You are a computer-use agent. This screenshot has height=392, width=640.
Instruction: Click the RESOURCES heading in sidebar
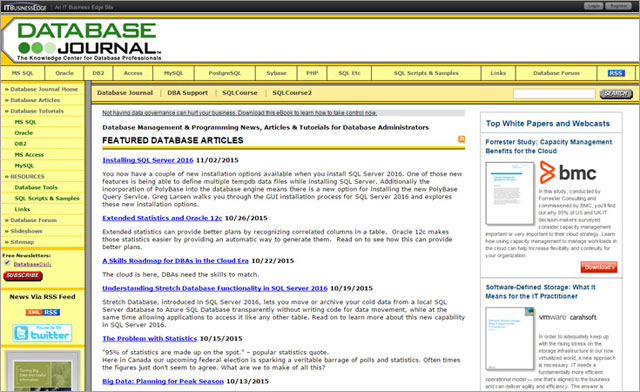click(x=27, y=176)
